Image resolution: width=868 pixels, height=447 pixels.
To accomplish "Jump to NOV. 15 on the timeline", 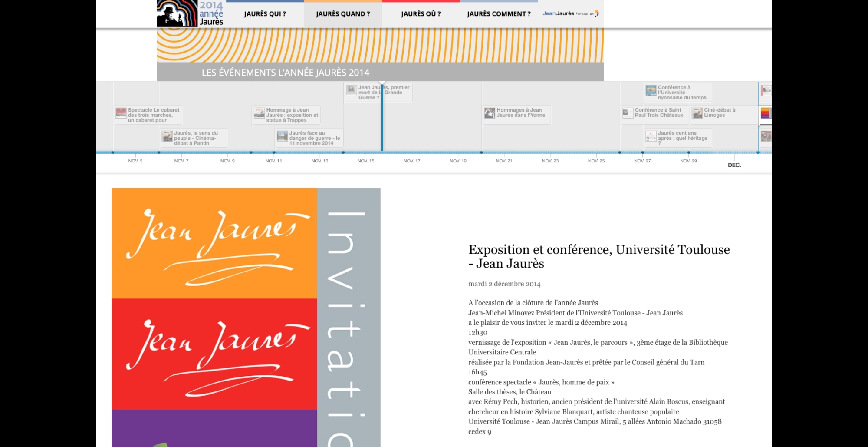I will coord(366,161).
